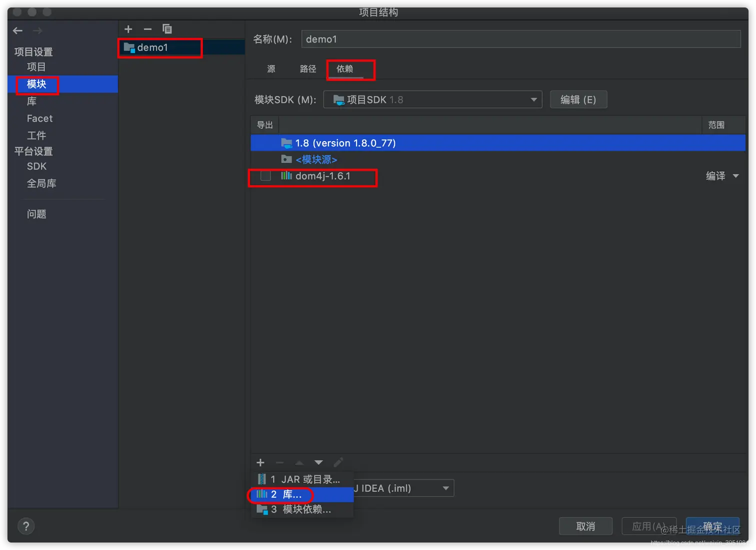
Task: Click the module source folder icon
Action: click(x=286, y=159)
